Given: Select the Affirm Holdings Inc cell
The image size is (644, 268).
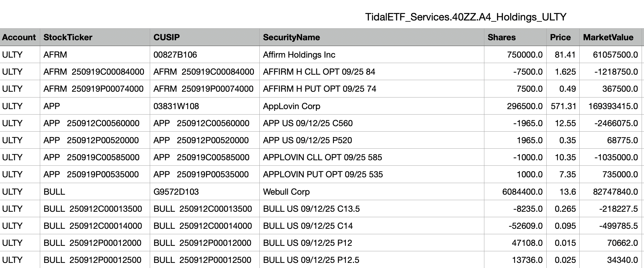Looking at the screenshot, I should (x=299, y=55).
